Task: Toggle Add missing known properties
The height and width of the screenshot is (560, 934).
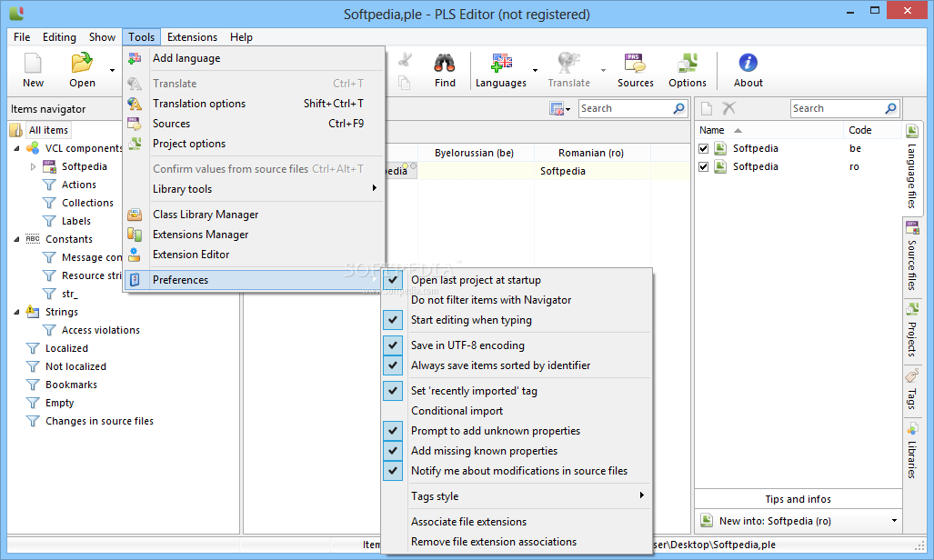Action: [x=517, y=451]
